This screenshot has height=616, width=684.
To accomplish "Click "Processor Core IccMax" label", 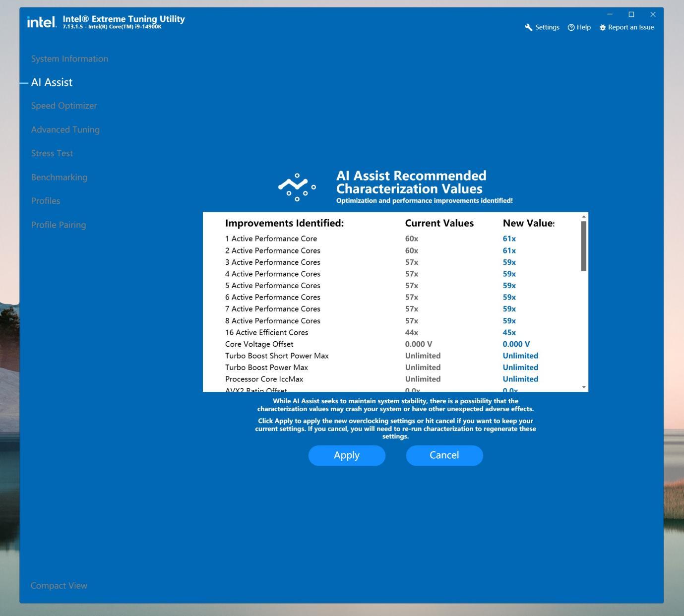I will [264, 379].
